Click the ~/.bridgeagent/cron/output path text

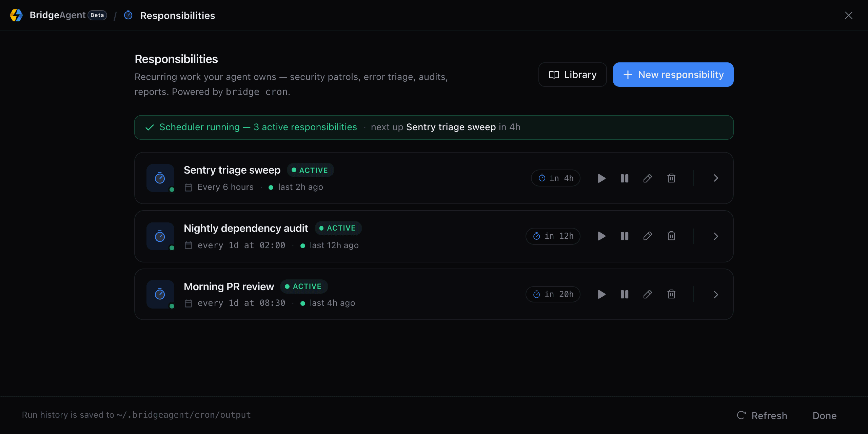point(184,415)
